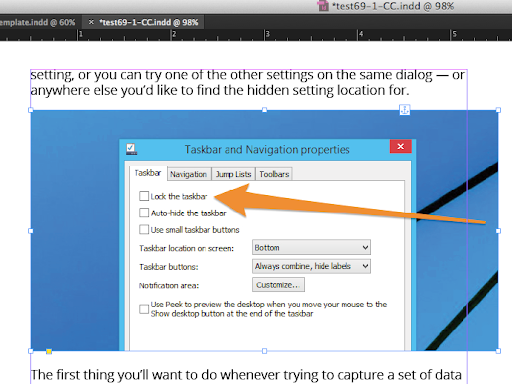Expand the "Always combine, hide labels" dropdown

point(311,266)
